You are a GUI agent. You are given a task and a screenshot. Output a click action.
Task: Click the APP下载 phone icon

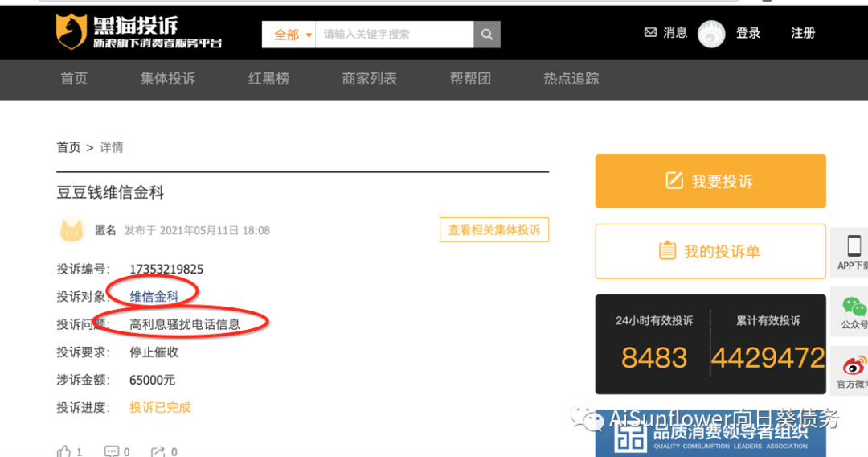tap(854, 246)
